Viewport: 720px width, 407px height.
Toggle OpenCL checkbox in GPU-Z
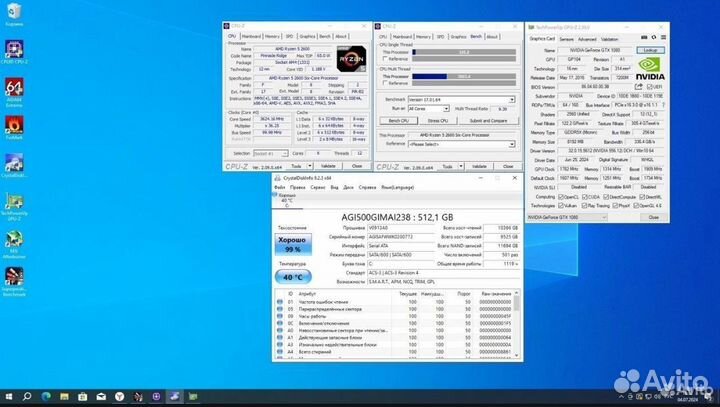point(561,197)
